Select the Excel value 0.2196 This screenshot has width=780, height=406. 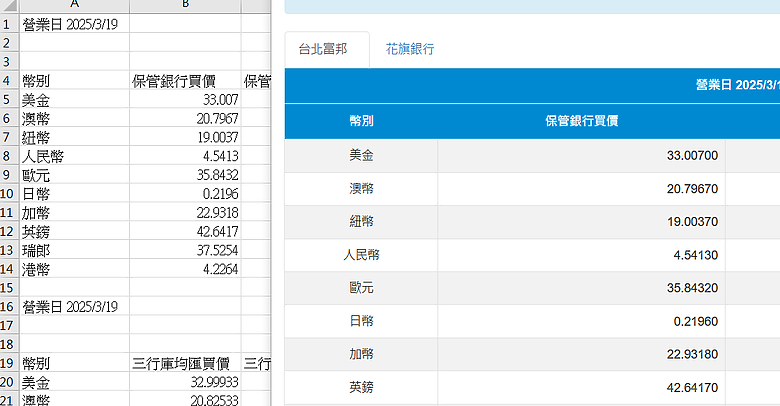click(185, 194)
